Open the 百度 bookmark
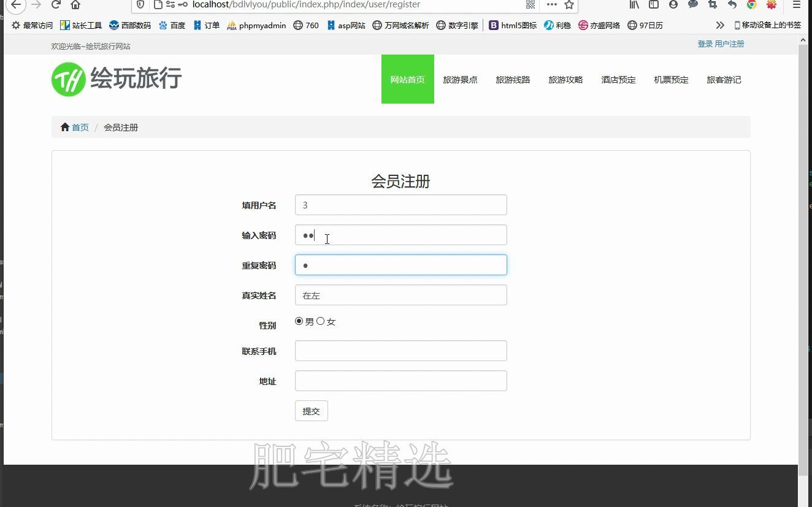 172,25
